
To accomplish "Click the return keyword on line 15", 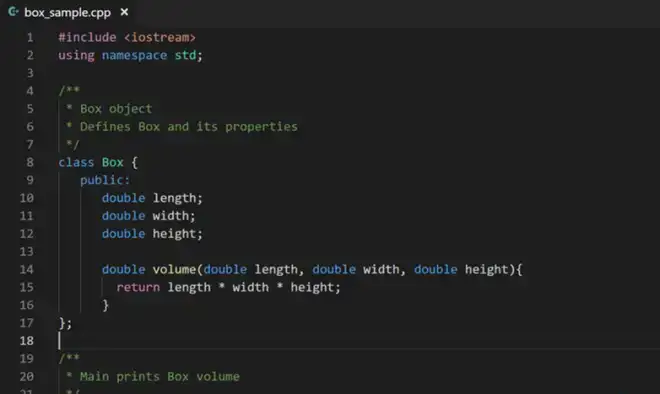I will click(138, 288).
